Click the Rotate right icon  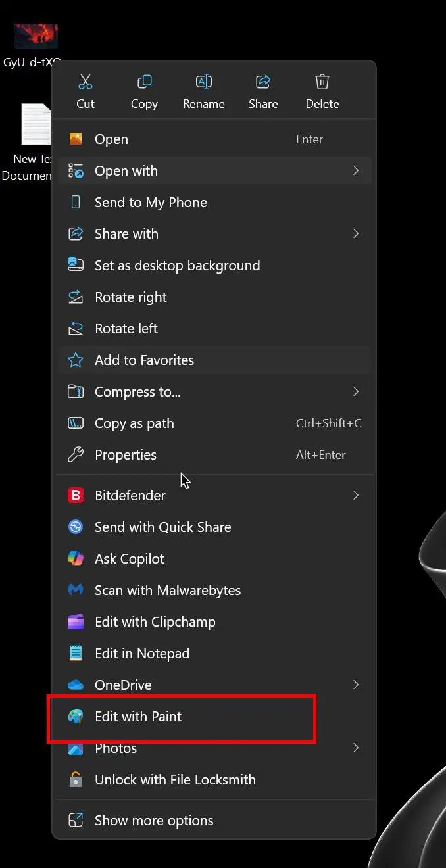(x=76, y=297)
